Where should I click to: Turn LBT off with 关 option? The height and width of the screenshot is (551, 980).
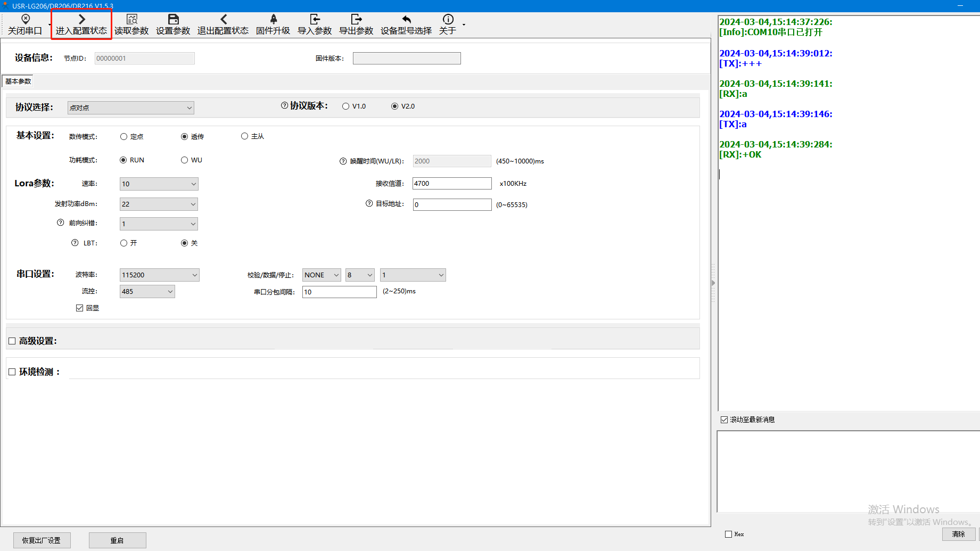(185, 243)
